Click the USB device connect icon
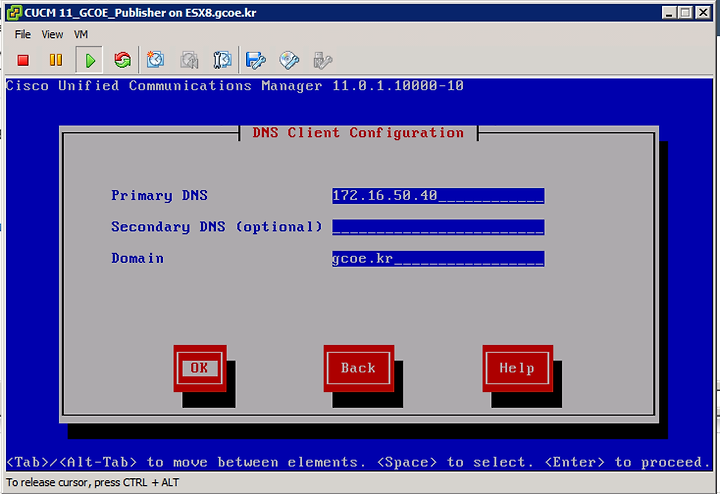The image size is (720, 494). pos(322,60)
